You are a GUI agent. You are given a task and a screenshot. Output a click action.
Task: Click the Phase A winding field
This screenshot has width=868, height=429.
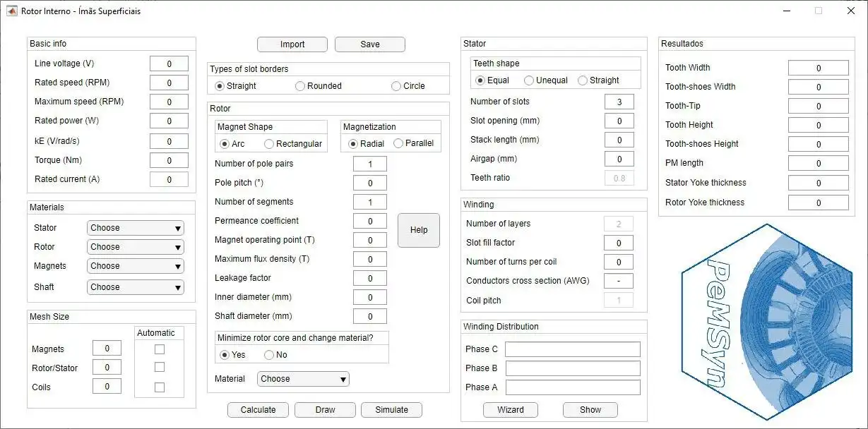(573, 387)
